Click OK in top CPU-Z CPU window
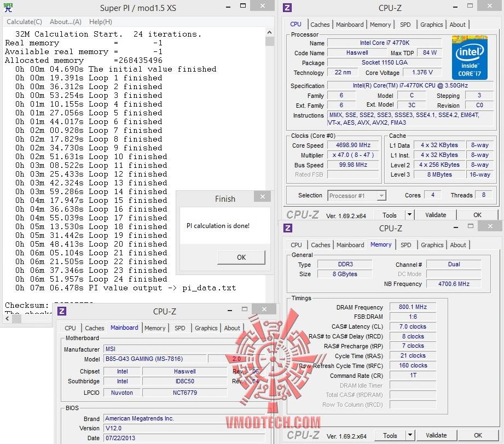 coord(477,215)
